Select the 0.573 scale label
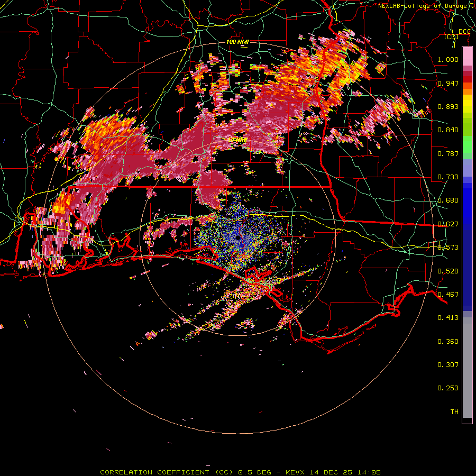476x476 pixels. click(x=448, y=248)
